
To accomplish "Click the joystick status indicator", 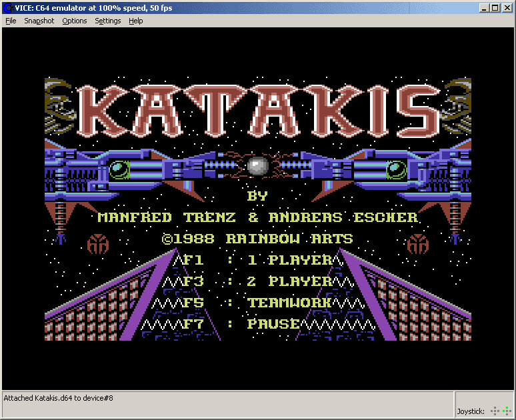I will 501,411.
